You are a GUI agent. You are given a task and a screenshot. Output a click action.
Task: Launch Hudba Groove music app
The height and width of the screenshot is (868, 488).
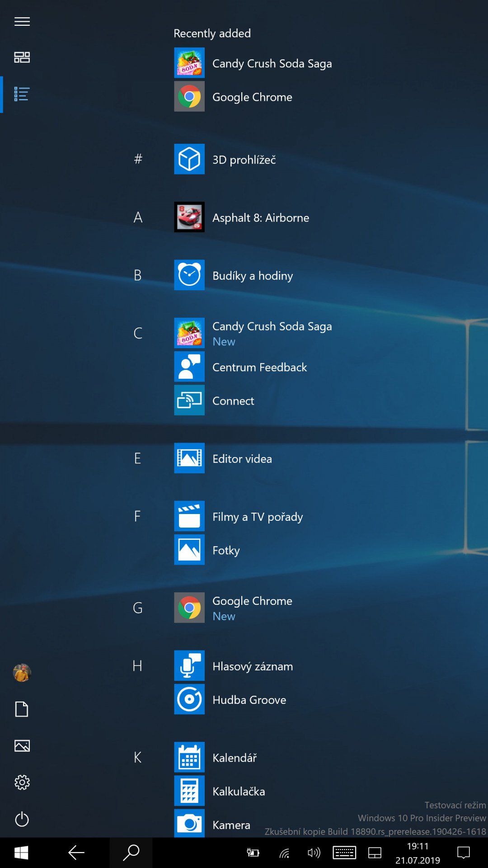point(230,699)
